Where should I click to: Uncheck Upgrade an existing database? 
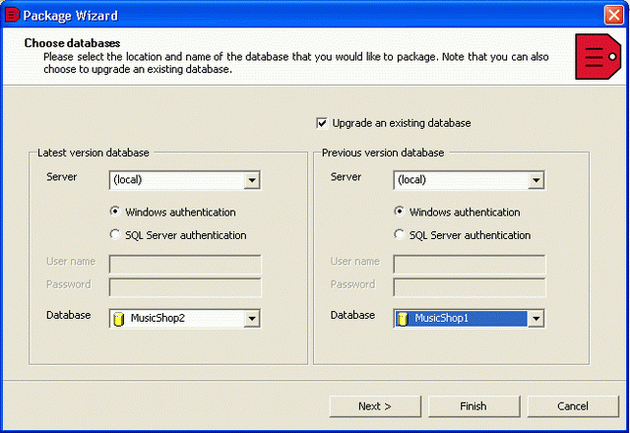322,123
